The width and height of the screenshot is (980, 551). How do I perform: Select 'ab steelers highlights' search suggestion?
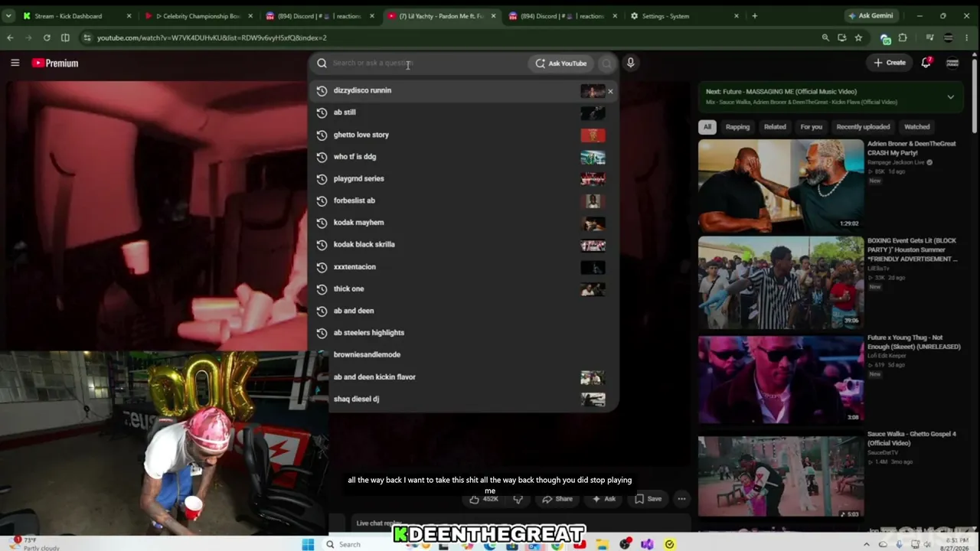coord(464,333)
